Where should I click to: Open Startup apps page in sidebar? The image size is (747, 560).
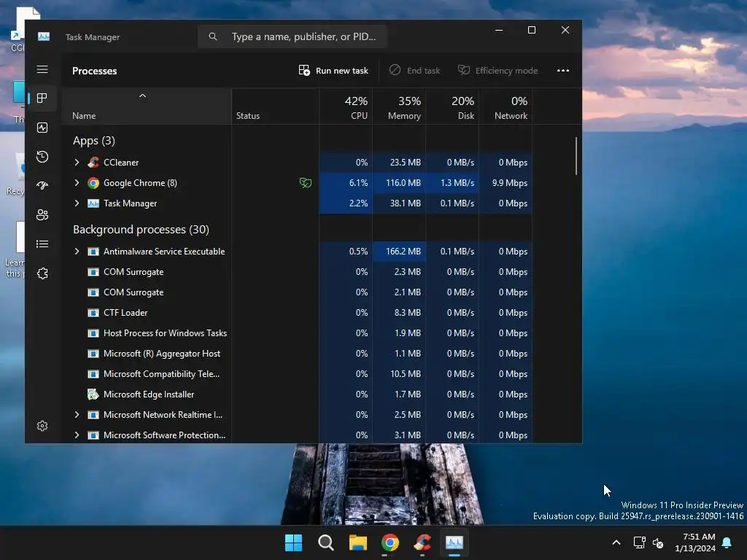(x=42, y=186)
